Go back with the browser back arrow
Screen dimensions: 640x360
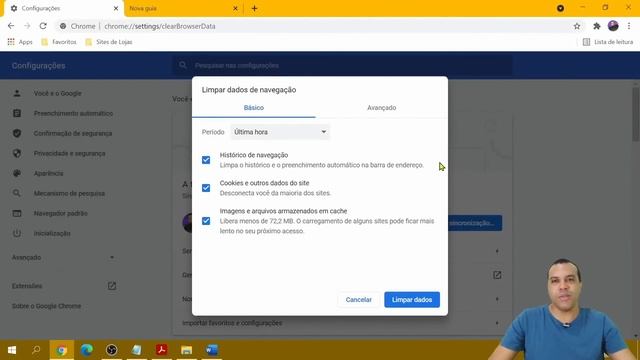click(x=11, y=26)
